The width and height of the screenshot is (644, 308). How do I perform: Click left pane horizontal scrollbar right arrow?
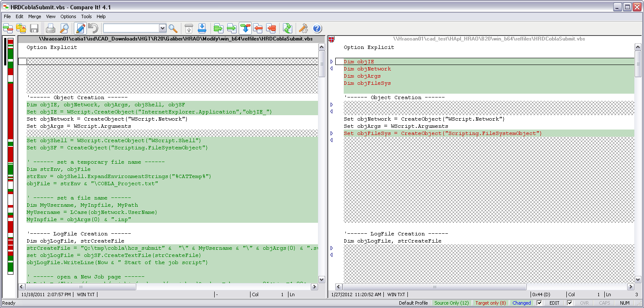(314, 287)
